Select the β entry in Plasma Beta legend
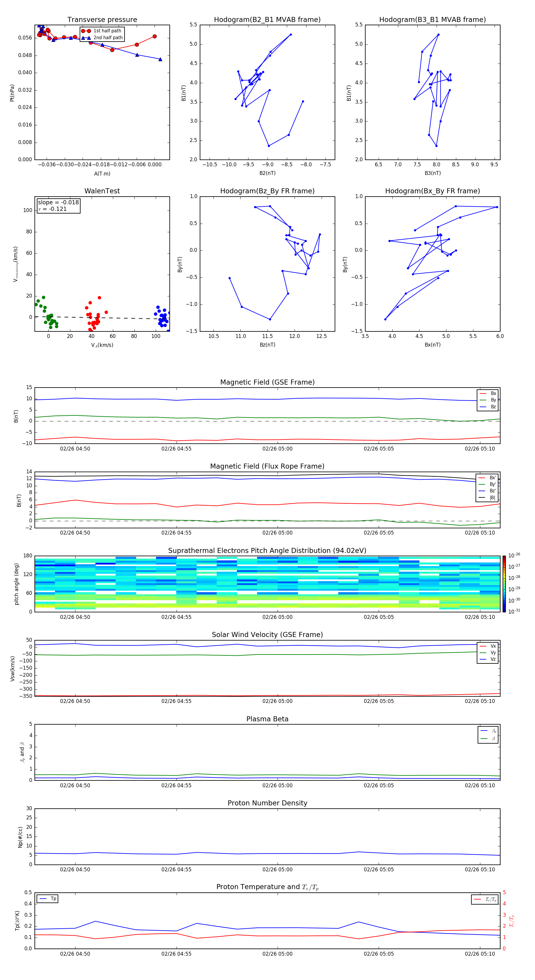This screenshot has height=980, width=535. (488, 739)
